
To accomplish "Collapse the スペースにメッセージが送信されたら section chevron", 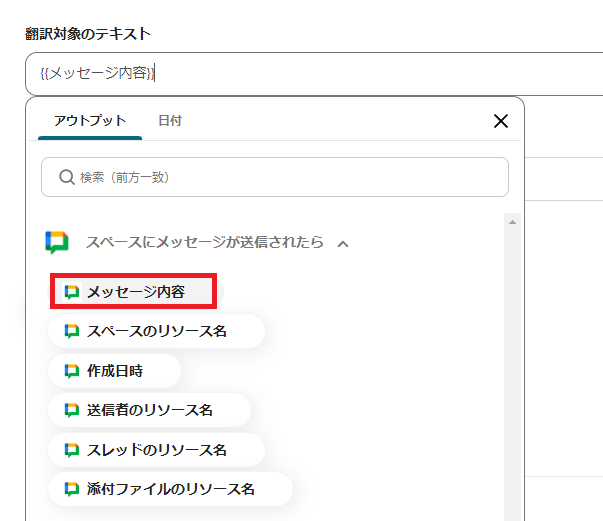I will tap(343, 243).
